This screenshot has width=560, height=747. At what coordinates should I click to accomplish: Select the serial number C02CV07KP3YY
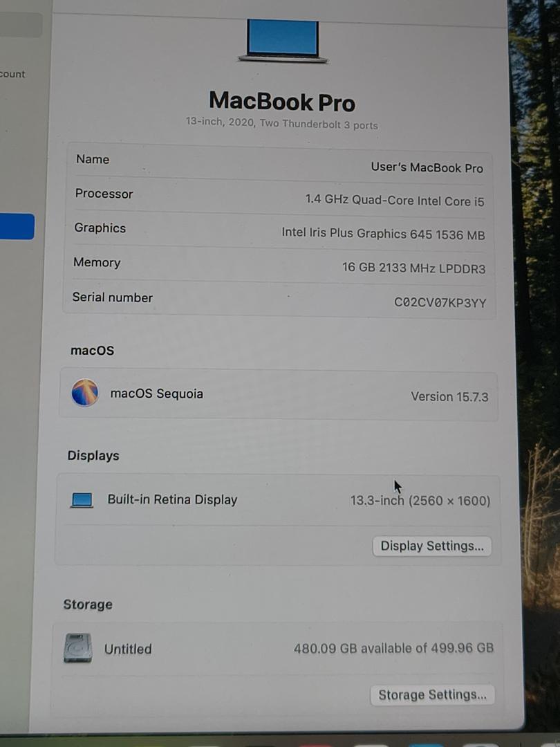[x=440, y=303]
